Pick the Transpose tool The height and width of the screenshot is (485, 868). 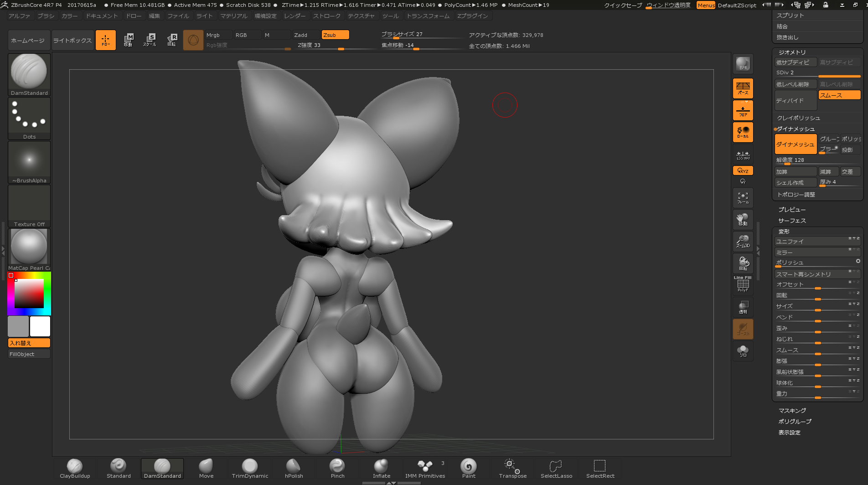point(512,468)
